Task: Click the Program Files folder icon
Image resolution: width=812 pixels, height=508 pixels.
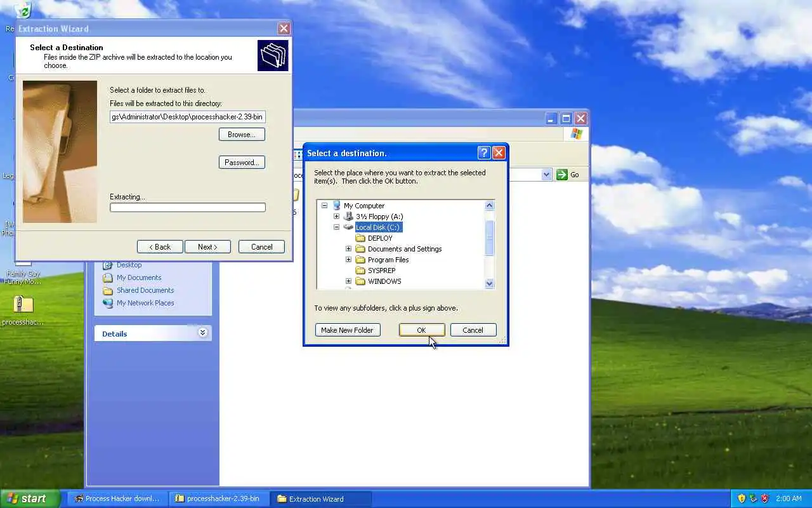Action: click(360, 260)
